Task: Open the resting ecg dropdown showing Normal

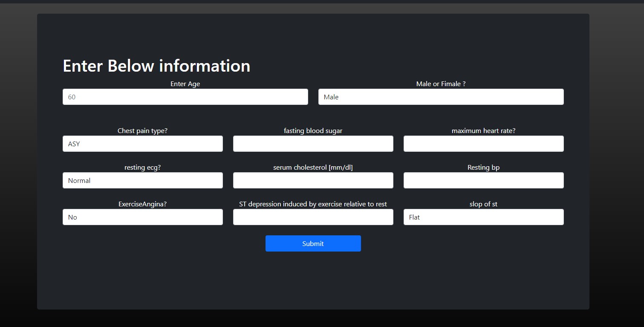Action: pos(142,180)
